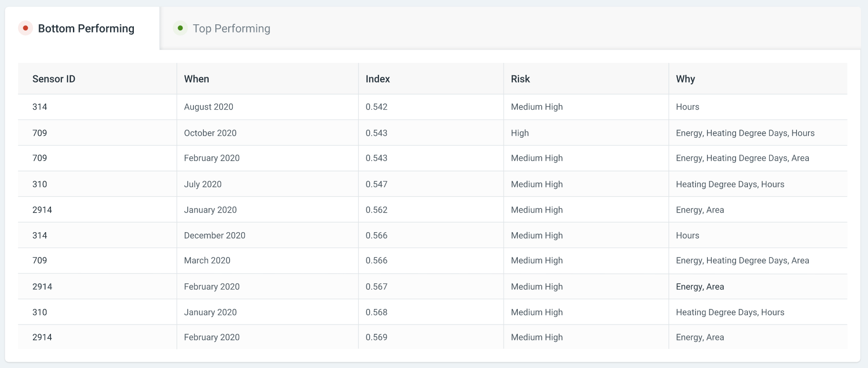Click index 0.543 in the February 2020 row

click(376, 158)
